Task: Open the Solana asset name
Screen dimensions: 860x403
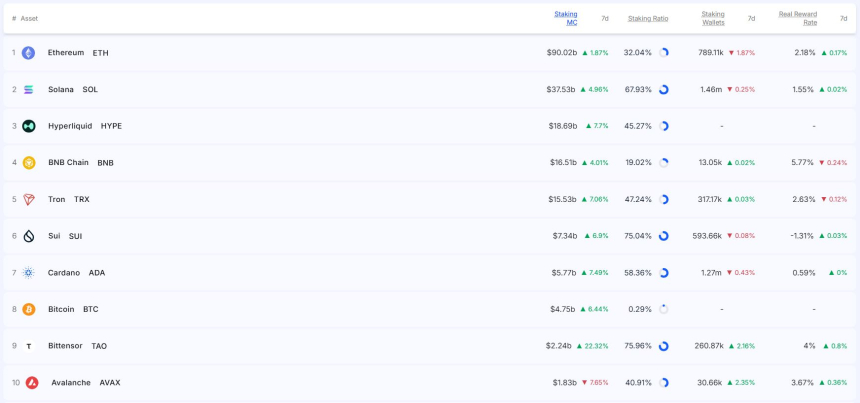Action: coord(61,89)
